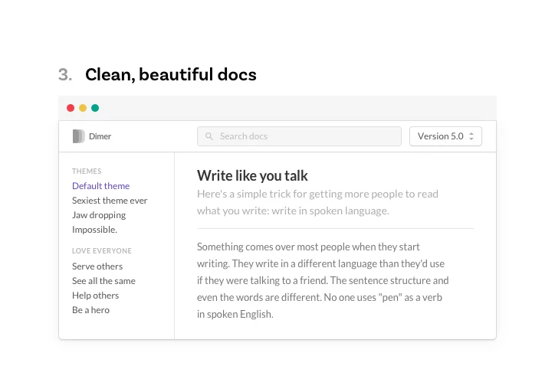This screenshot has height=392, width=555.
Task: Click the Dimer logo icon
Action: pos(78,136)
